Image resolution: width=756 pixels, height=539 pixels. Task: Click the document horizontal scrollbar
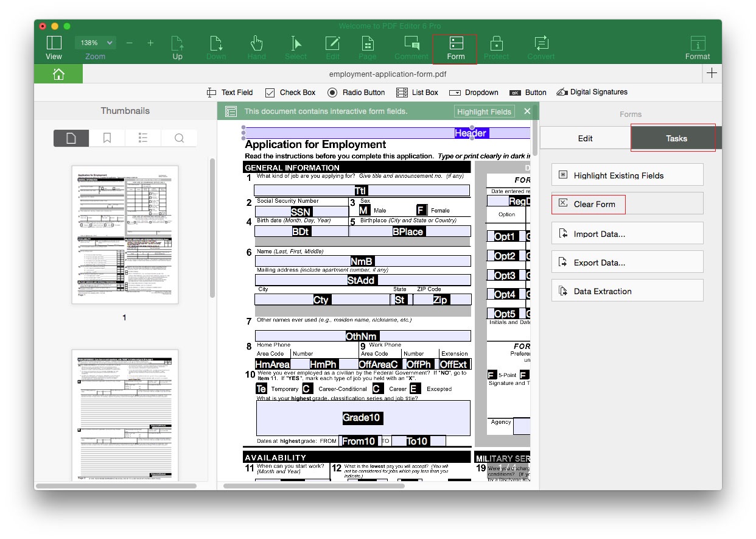point(314,485)
